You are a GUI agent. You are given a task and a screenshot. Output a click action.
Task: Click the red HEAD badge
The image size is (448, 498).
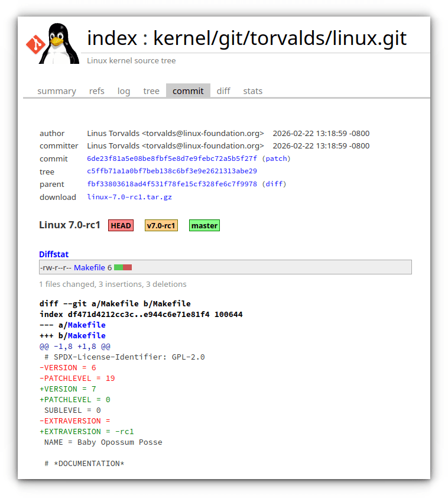tap(121, 225)
